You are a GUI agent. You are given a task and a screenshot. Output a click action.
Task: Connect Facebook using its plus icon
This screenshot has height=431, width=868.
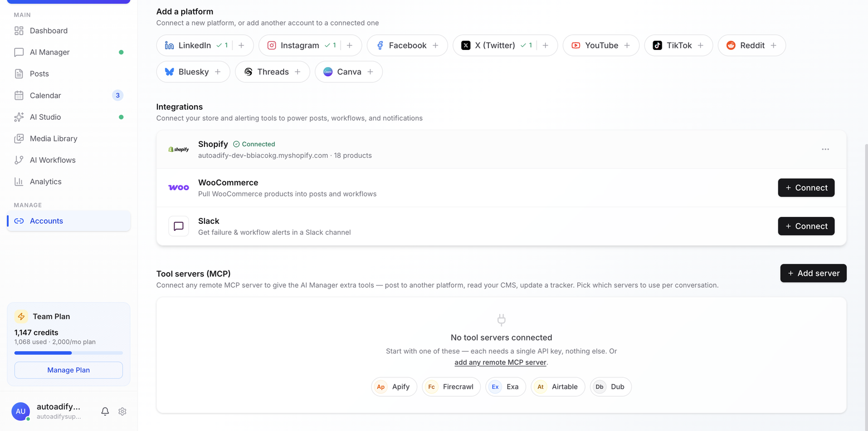[x=436, y=46]
